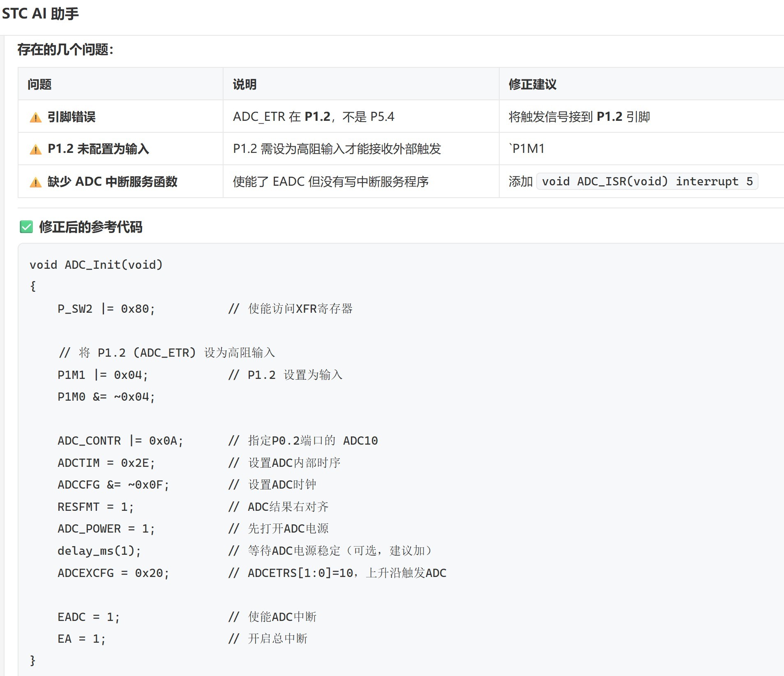Click the code line RESFMT = 1;

(96, 507)
